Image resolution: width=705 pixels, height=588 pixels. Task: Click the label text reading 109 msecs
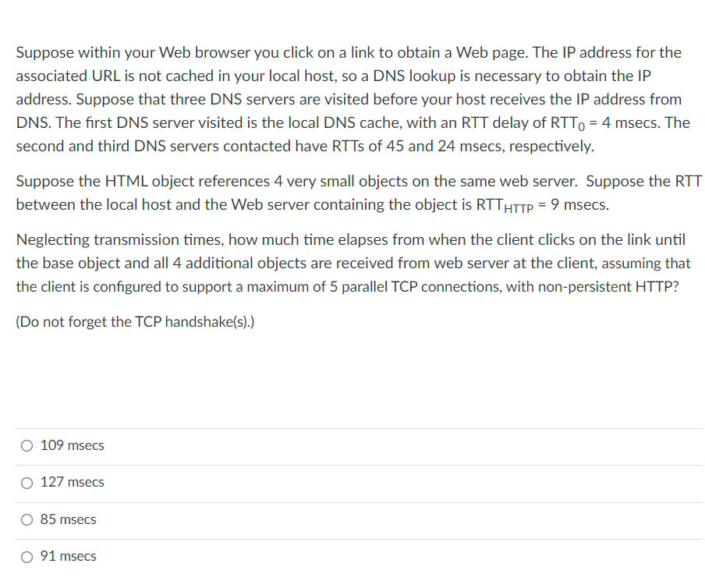72,445
